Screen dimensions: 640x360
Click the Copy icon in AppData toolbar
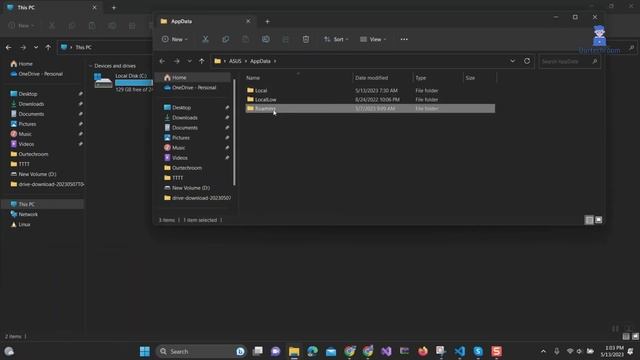pyautogui.click(x=225, y=39)
